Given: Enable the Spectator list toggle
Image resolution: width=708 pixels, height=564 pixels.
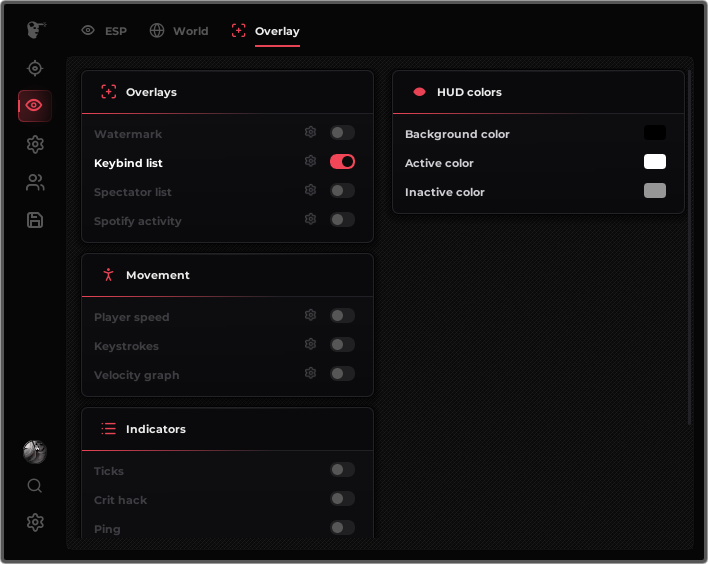Looking at the screenshot, I should (x=342, y=191).
